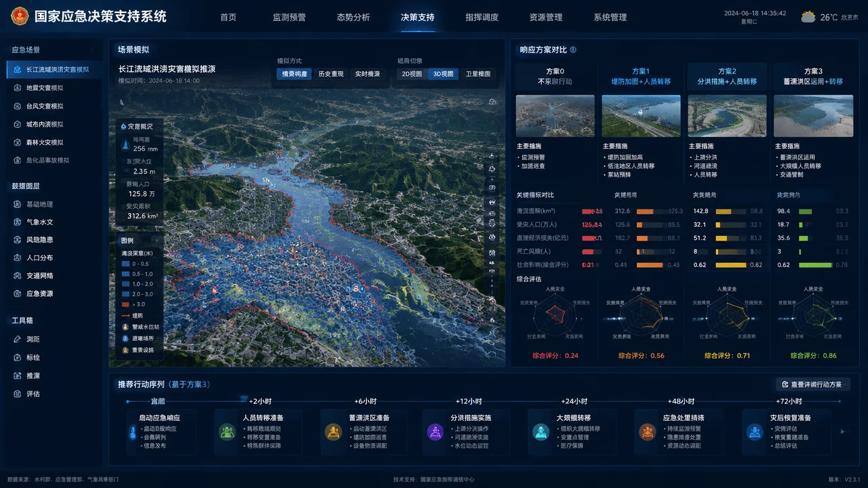Open the 态势分析 navigation tab
Screen dimensions: 868x488
coord(353,17)
